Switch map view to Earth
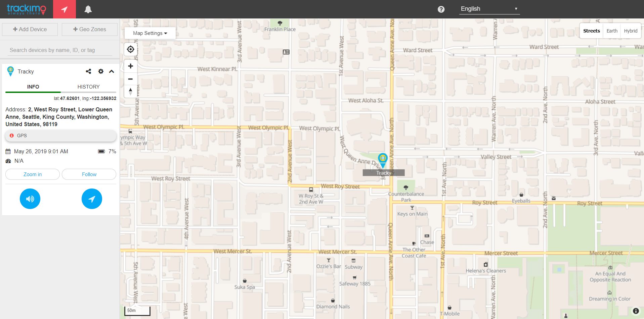 611,31
